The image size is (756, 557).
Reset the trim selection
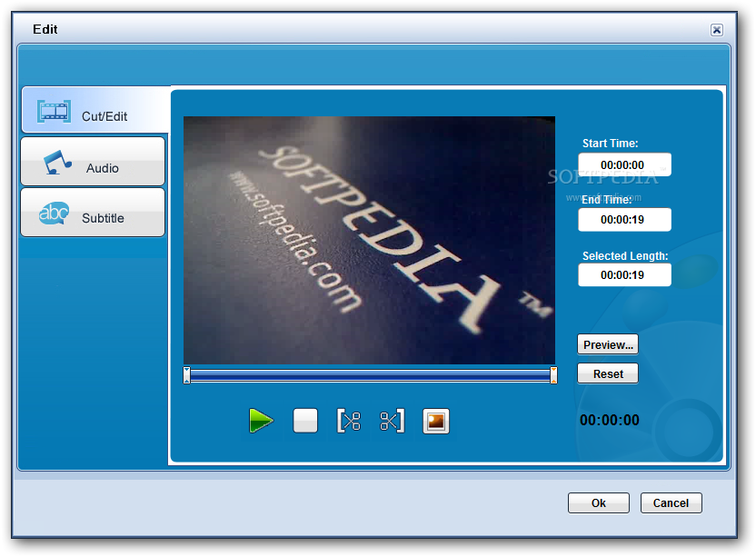tap(608, 373)
